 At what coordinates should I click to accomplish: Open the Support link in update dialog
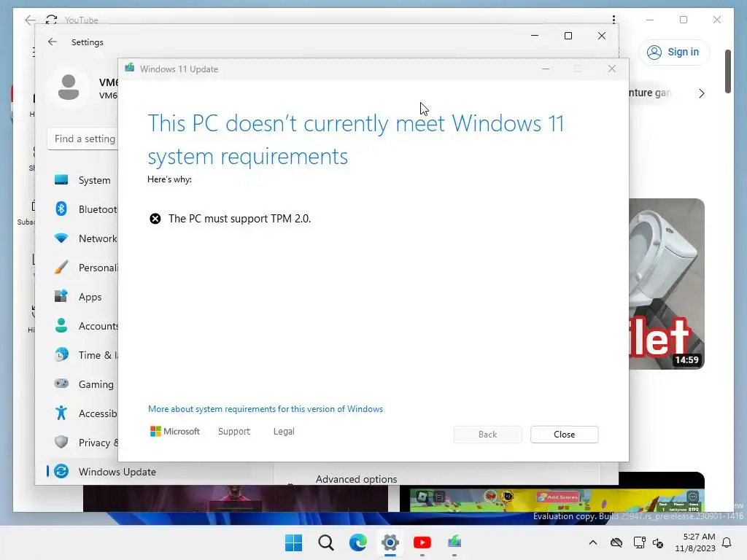(x=234, y=432)
